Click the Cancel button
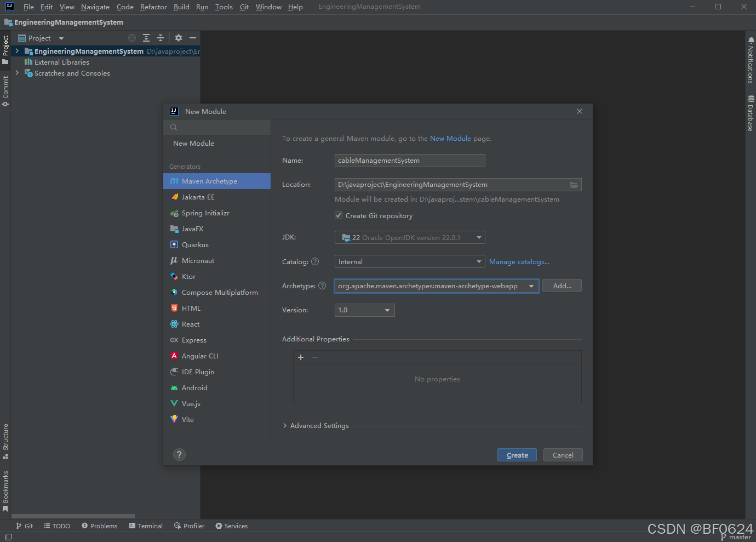 563,455
